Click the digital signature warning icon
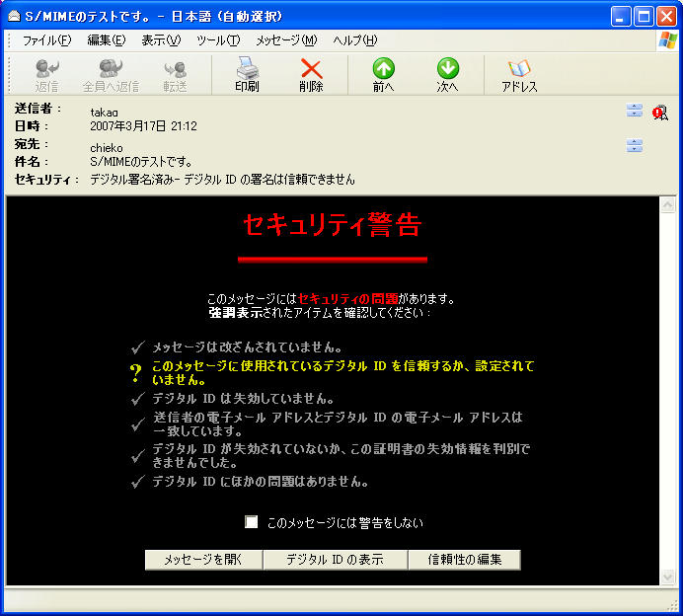 click(x=660, y=113)
